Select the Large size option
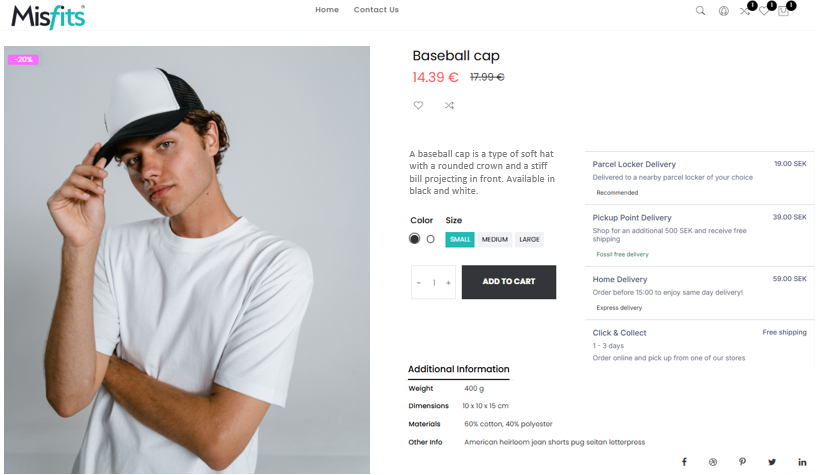 [529, 239]
